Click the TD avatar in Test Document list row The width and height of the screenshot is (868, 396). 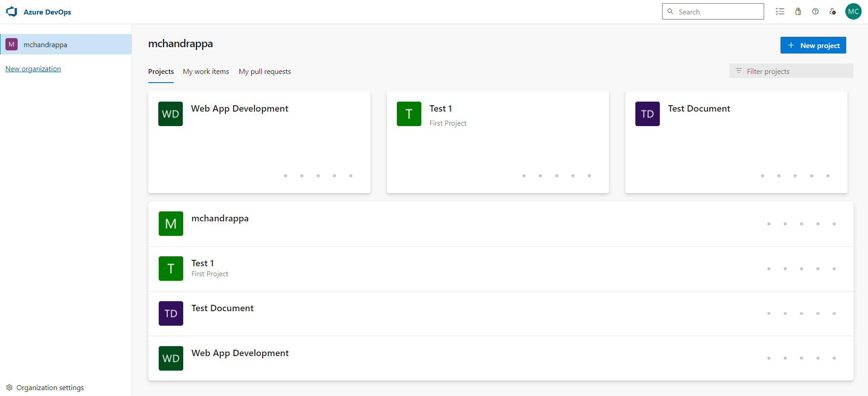171,313
